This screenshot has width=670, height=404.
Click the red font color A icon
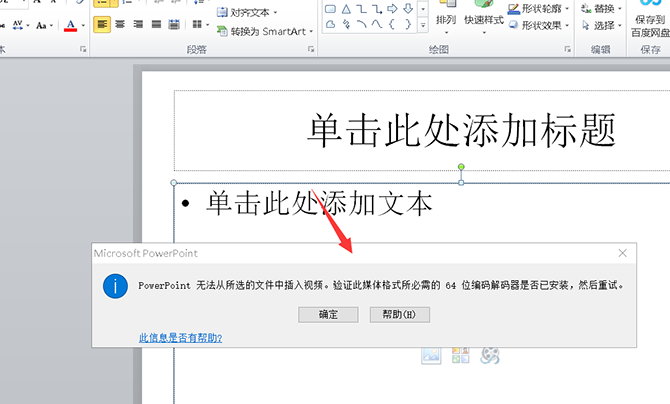click(71, 25)
